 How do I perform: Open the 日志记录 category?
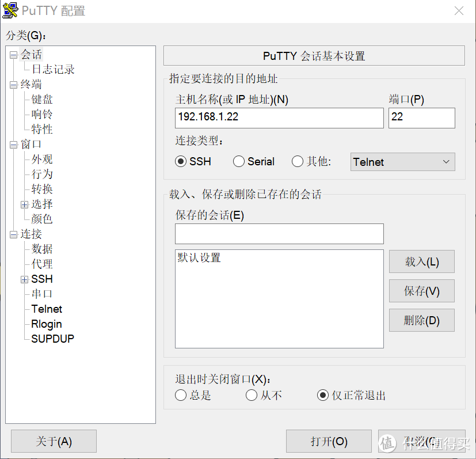pos(53,69)
